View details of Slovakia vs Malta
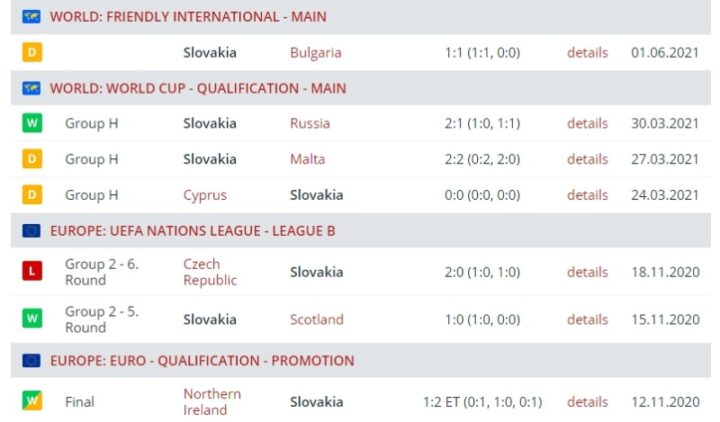This screenshot has height=422, width=720. pos(587,159)
